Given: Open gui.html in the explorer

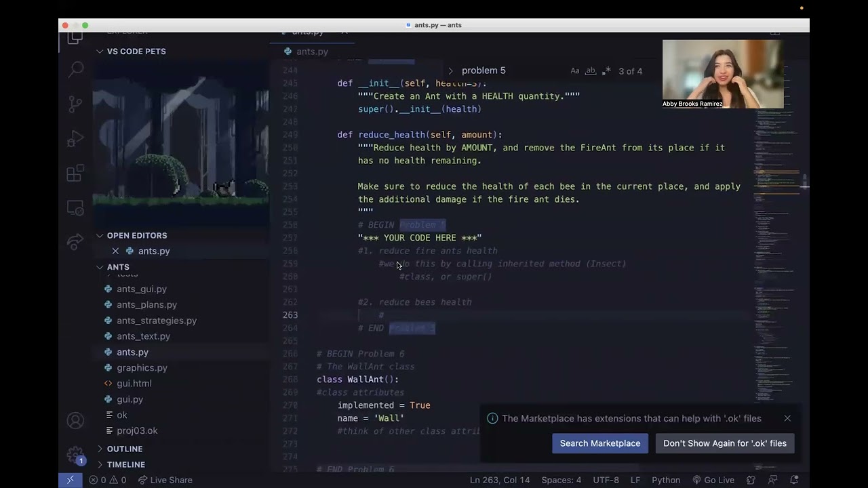Looking at the screenshot, I should [134, 383].
